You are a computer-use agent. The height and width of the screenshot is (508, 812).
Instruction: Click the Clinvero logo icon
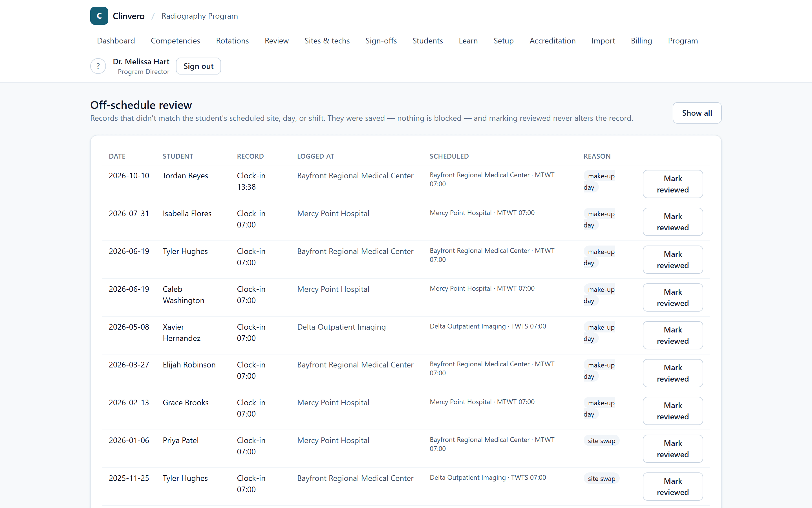coord(99,16)
